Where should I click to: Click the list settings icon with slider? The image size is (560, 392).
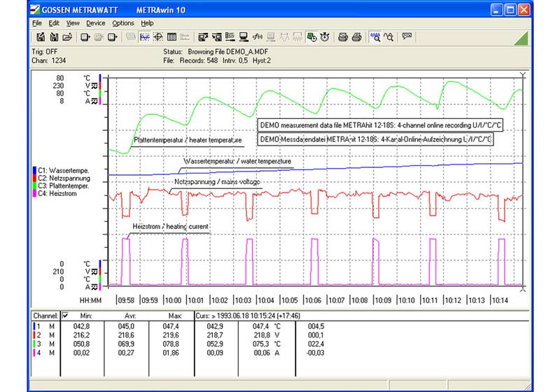pyautogui.click(x=230, y=37)
